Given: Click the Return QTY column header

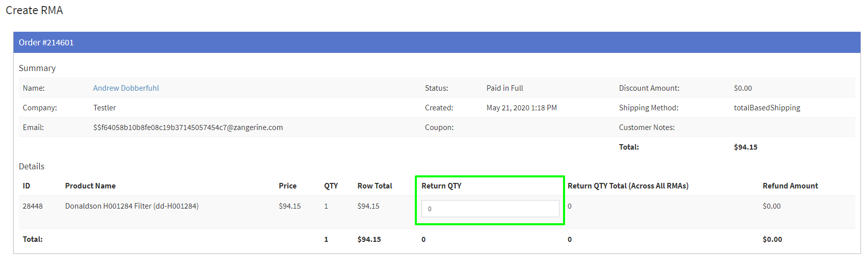Looking at the screenshot, I should [x=441, y=186].
